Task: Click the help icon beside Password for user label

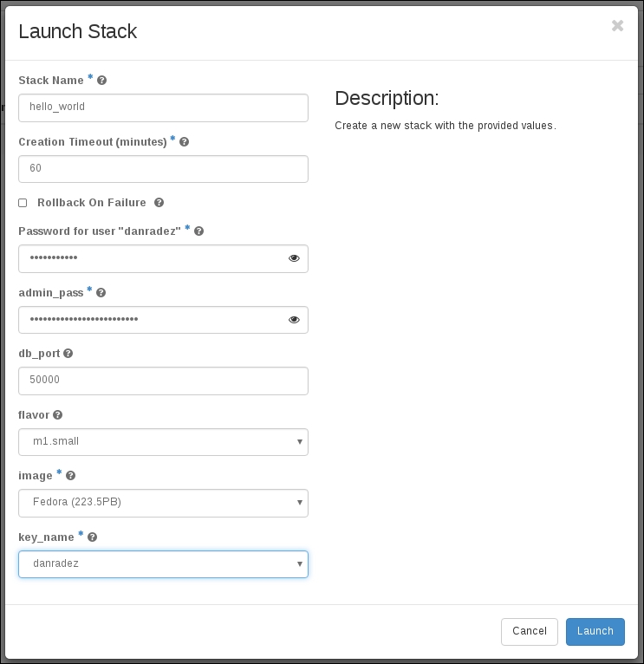Action: (x=199, y=231)
